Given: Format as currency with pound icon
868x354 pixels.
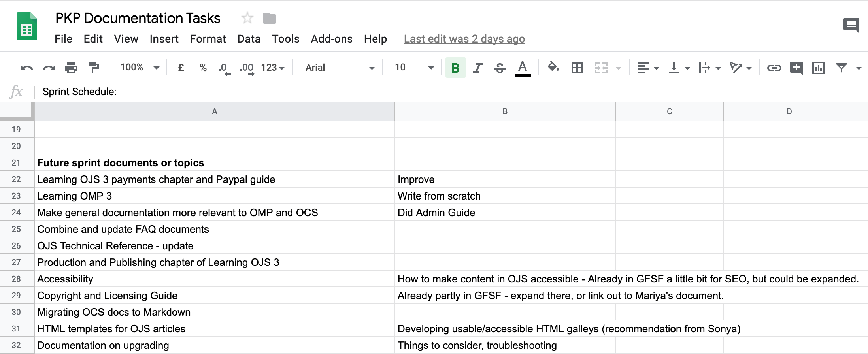Looking at the screenshot, I should (181, 68).
